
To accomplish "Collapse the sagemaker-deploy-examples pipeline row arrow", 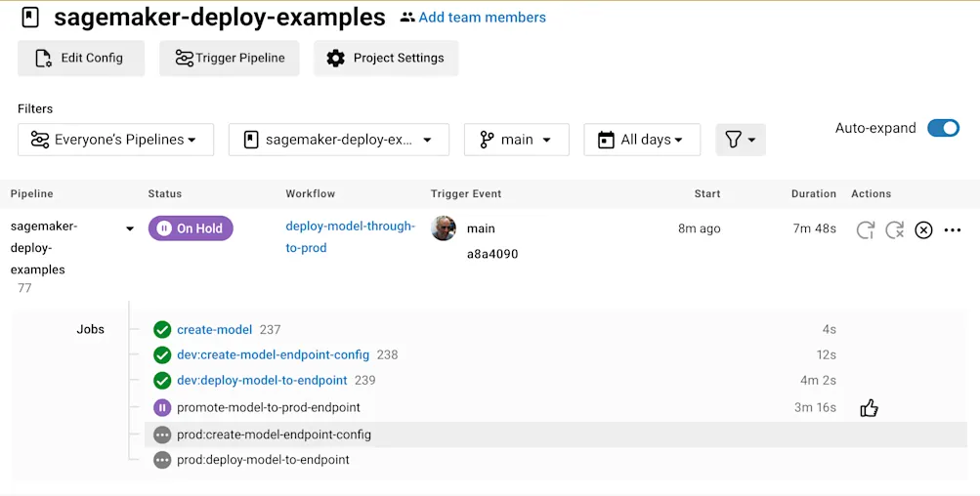I will coord(130,228).
